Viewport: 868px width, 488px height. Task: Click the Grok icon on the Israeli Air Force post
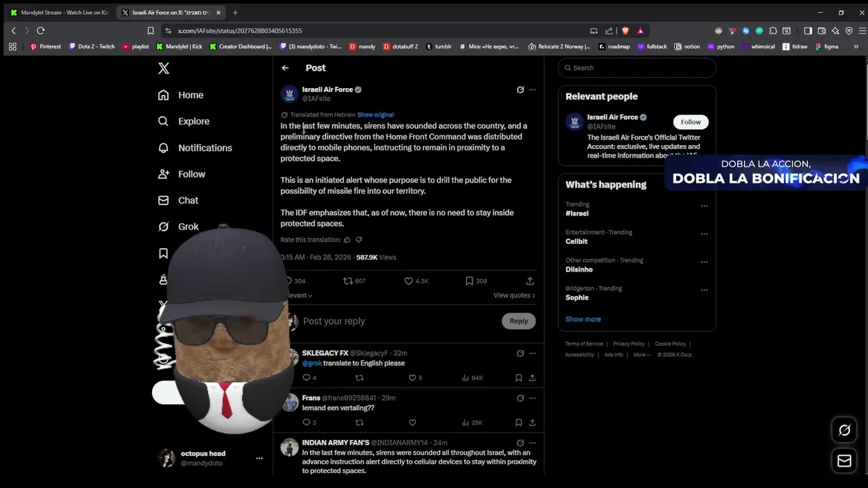click(x=520, y=89)
